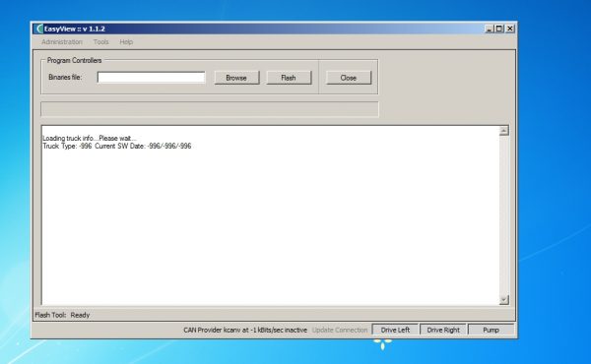Click the 'Program Controllers' group label

tap(74, 60)
